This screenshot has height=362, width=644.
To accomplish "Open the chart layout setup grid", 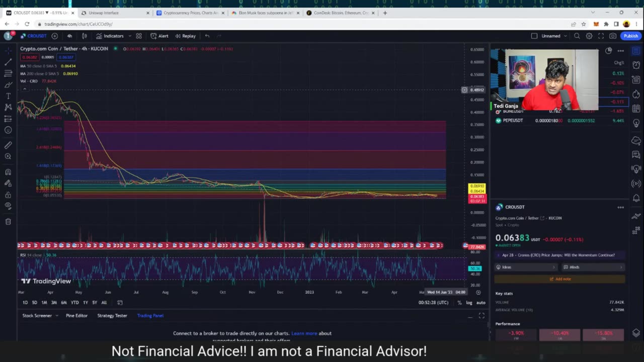I will [x=139, y=36].
